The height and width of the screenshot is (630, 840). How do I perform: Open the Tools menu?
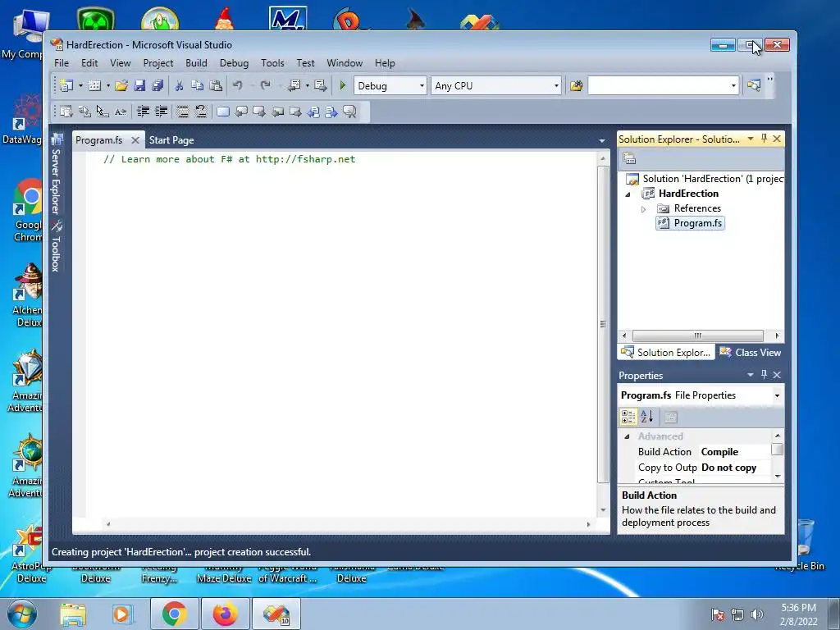pyautogui.click(x=272, y=63)
